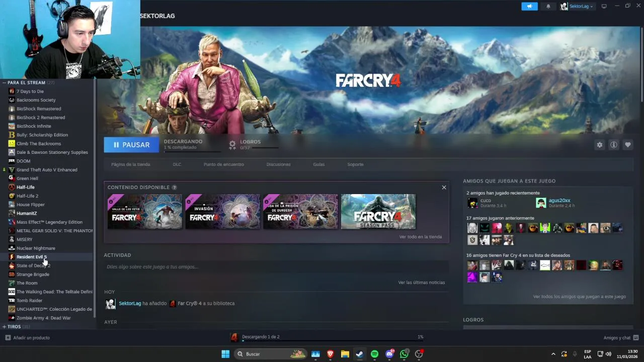The height and width of the screenshot is (362, 644).
Task: Click the Resident Evil 5 icon
Action: pyautogui.click(x=12, y=257)
